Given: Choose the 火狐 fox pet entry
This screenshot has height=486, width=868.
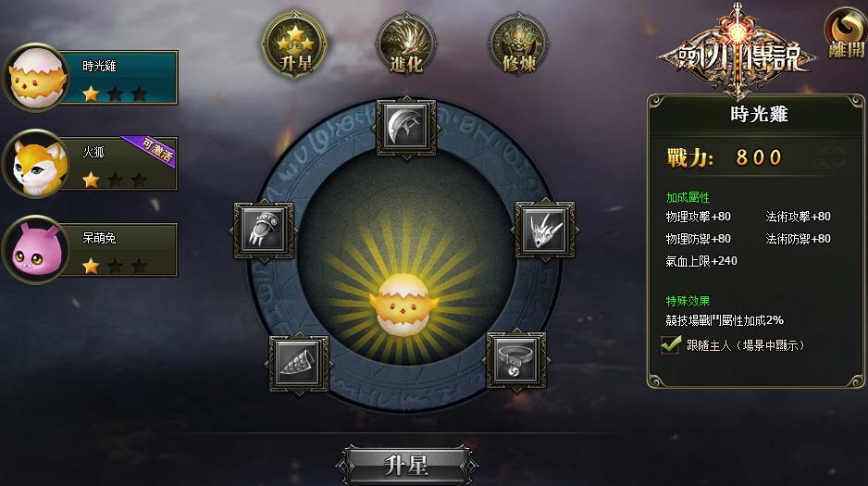Looking at the screenshot, I should pos(92,163).
